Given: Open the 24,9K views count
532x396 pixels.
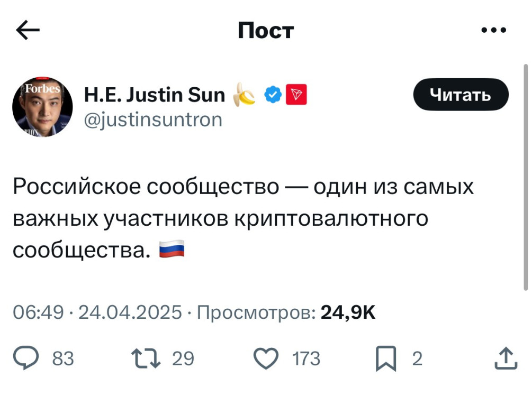Looking at the screenshot, I should click(x=348, y=313).
